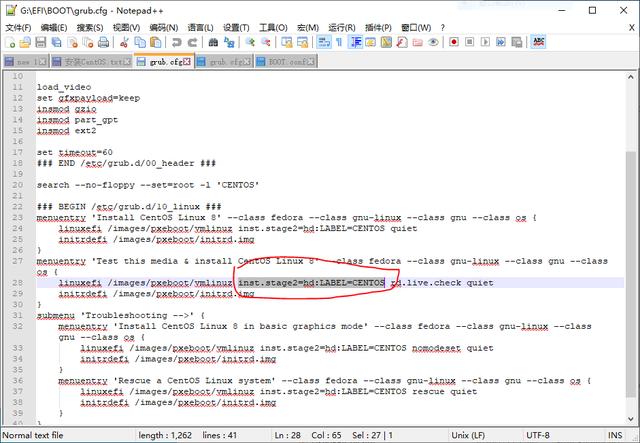Open the Document Map panel icon

(x=386, y=42)
